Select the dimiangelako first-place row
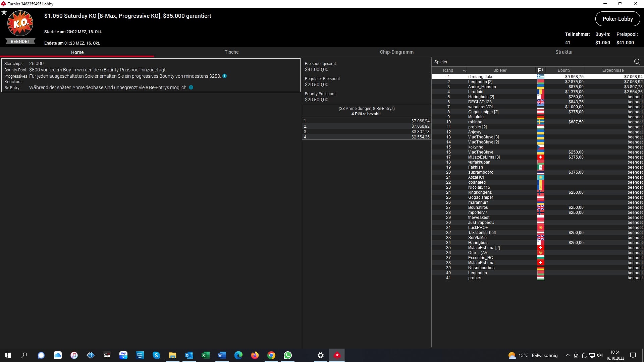The height and width of the screenshot is (362, 644). (x=480, y=77)
